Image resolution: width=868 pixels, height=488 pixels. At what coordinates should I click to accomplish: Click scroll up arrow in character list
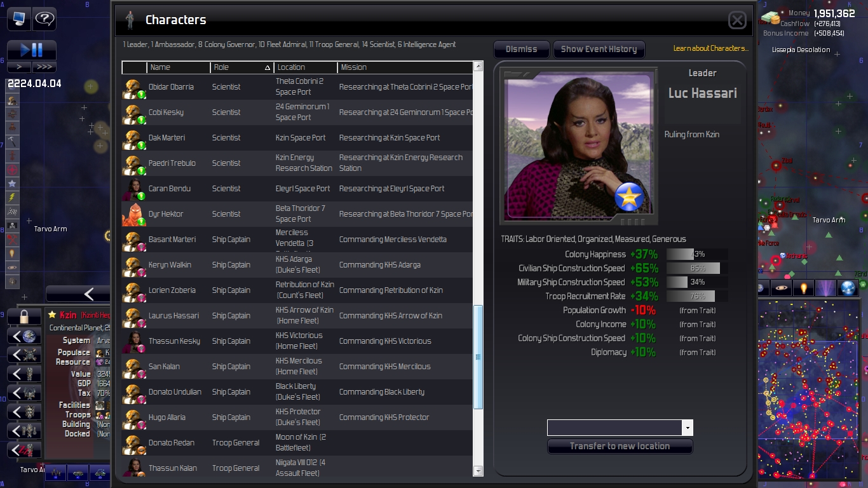pyautogui.click(x=478, y=67)
